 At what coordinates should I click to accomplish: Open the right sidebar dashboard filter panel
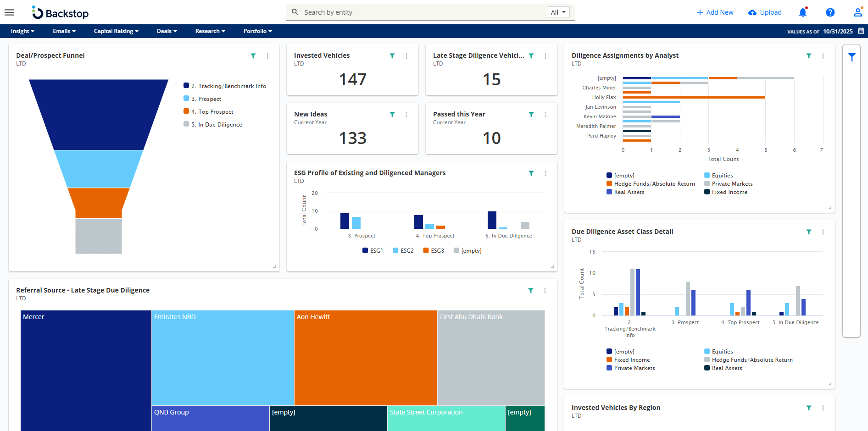851,57
